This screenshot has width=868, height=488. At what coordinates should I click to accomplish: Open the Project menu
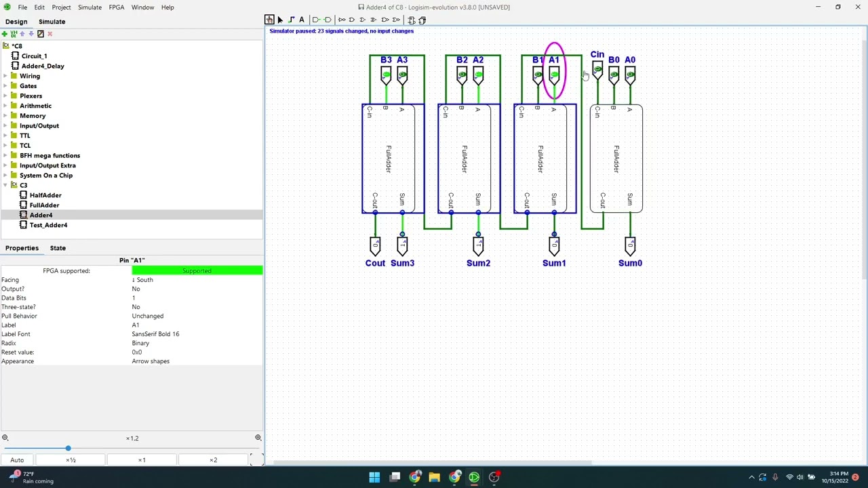click(61, 7)
